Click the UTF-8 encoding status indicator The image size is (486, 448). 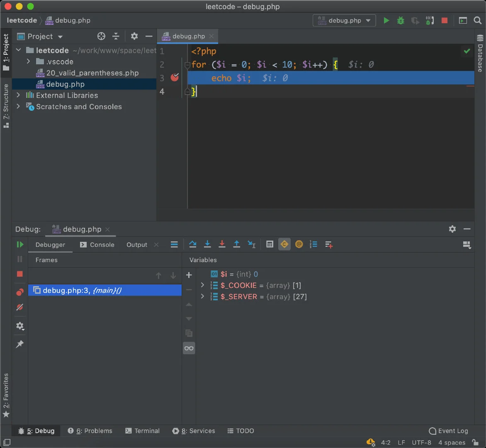(421, 442)
